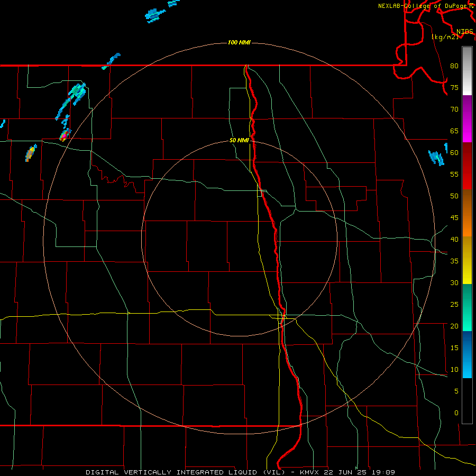Click the 22 JUN 25 date text

[x=346, y=472]
